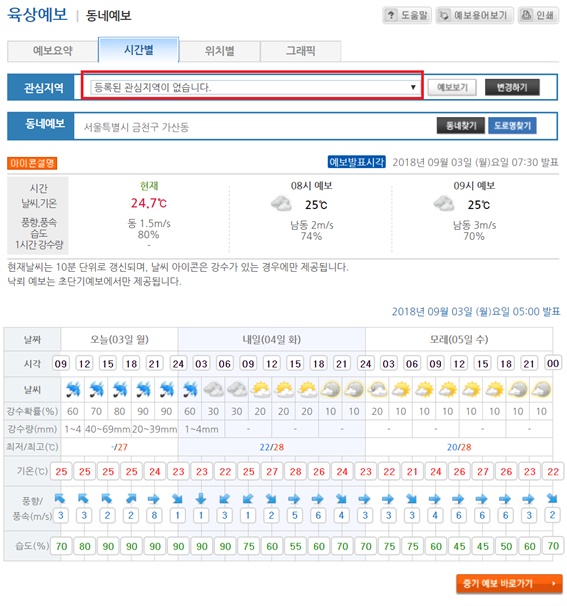This screenshot has width=567, height=606.
Task: Click the printer icon in 인쇄 button
Action: point(526,15)
